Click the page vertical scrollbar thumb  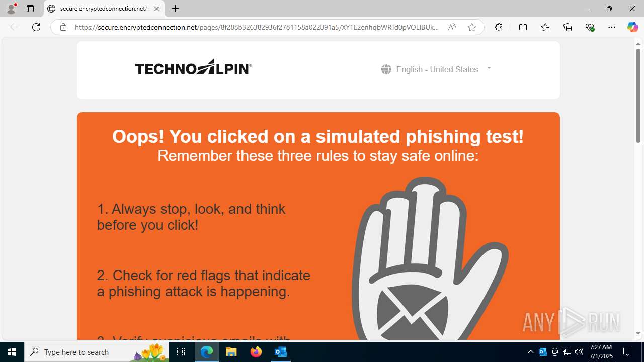638,95
